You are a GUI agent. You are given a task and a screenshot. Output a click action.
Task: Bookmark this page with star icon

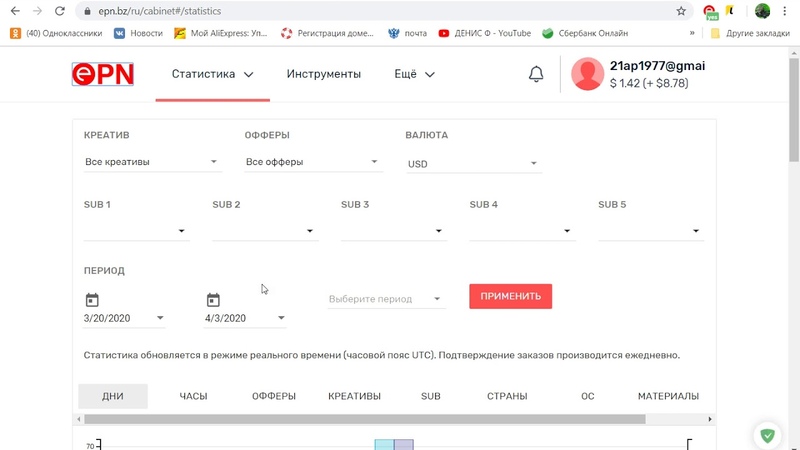(x=681, y=11)
